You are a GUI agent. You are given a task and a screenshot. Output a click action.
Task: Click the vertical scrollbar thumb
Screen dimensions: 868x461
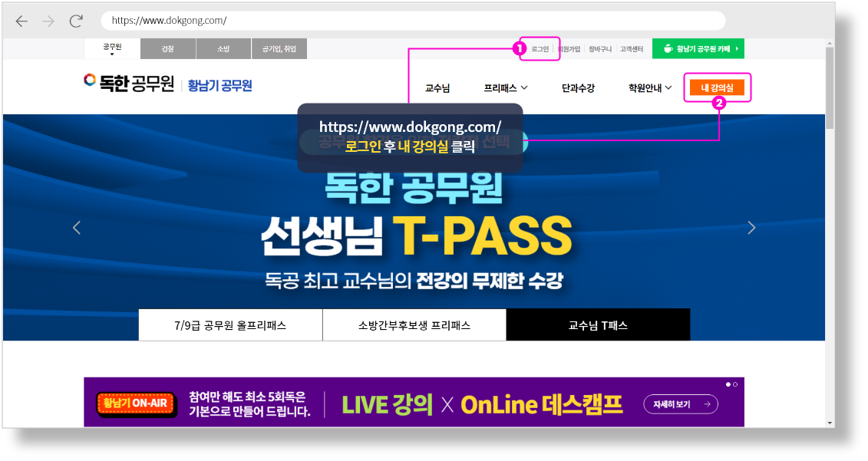(x=830, y=88)
